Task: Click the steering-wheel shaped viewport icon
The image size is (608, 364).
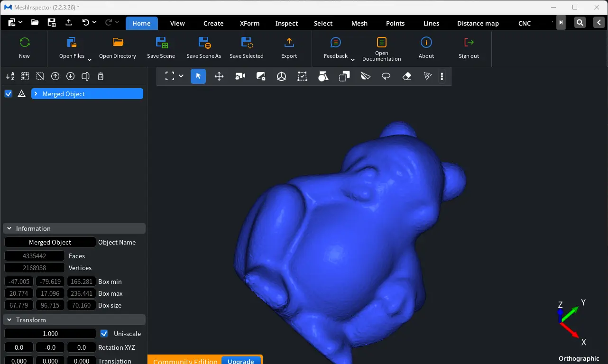Action: point(282,76)
